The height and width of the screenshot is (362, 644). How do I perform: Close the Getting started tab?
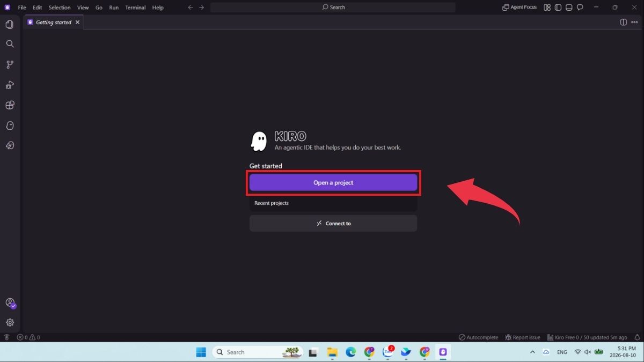click(x=77, y=22)
